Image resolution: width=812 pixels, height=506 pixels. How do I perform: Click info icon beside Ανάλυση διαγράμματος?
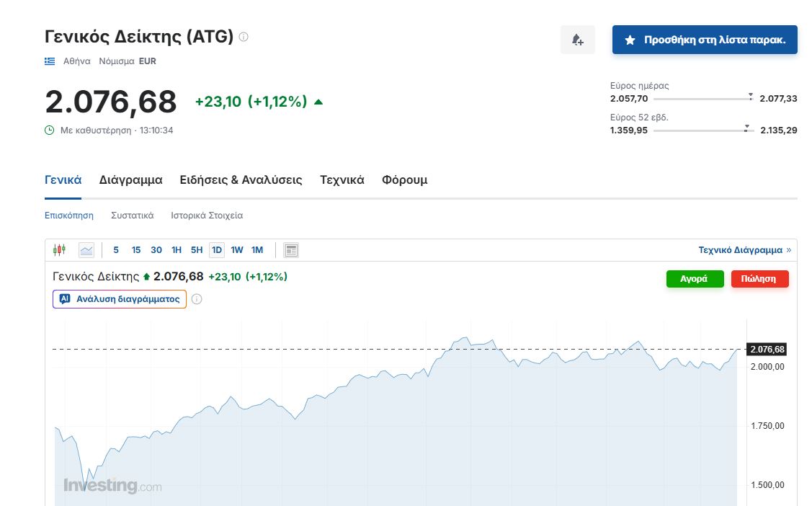click(x=197, y=299)
